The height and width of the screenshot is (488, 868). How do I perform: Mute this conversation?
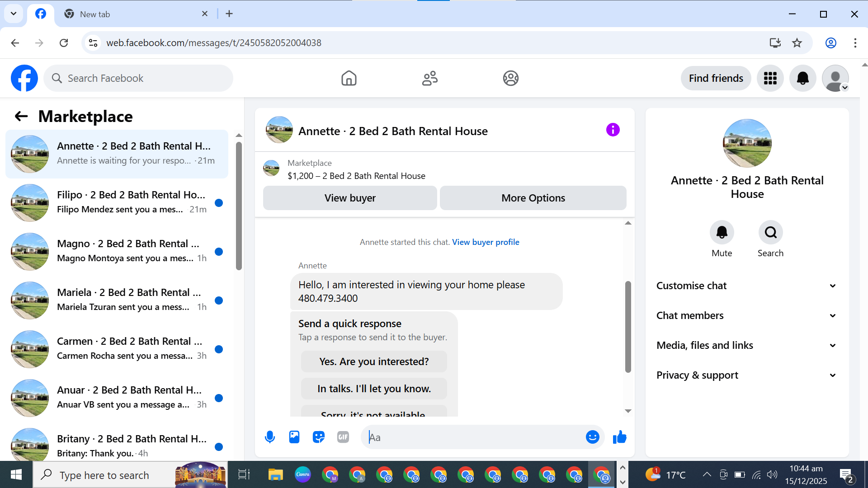click(722, 232)
